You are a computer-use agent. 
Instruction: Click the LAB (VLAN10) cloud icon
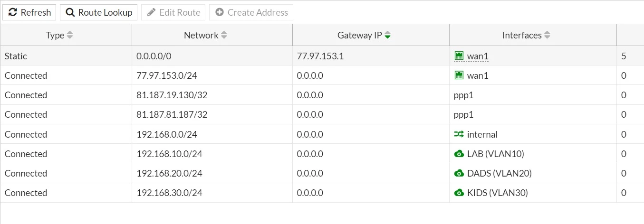point(459,154)
